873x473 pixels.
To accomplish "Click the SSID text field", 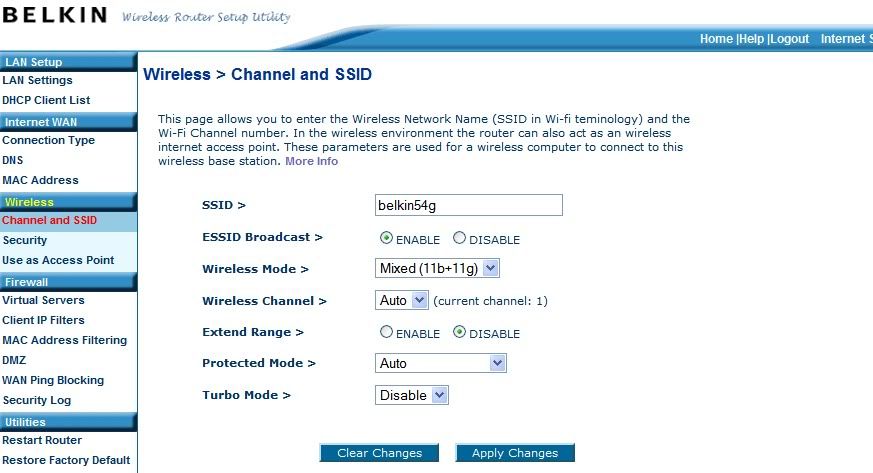I will tap(469, 205).
